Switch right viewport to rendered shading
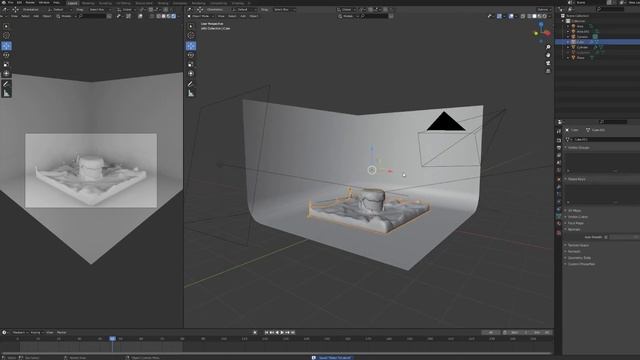The width and height of the screenshot is (640, 360). pyautogui.click(x=544, y=16)
